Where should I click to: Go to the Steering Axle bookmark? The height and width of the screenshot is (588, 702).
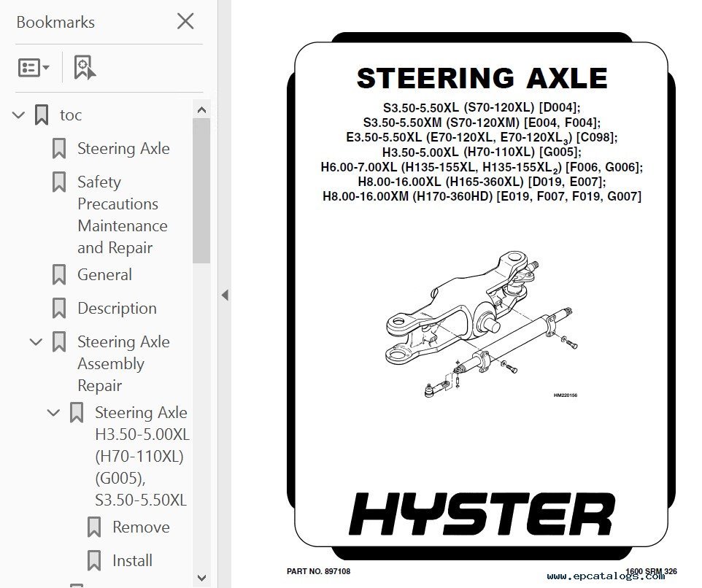click(x=123, y=149)
